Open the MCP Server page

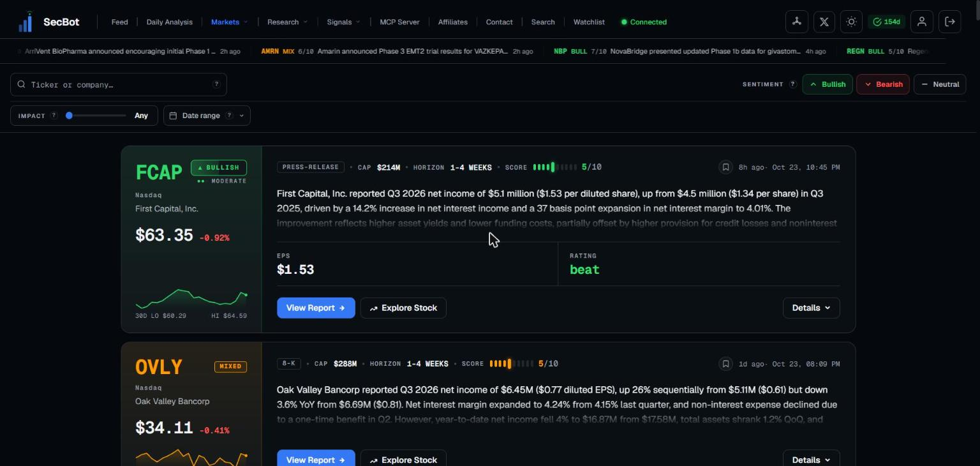[399, 22]
